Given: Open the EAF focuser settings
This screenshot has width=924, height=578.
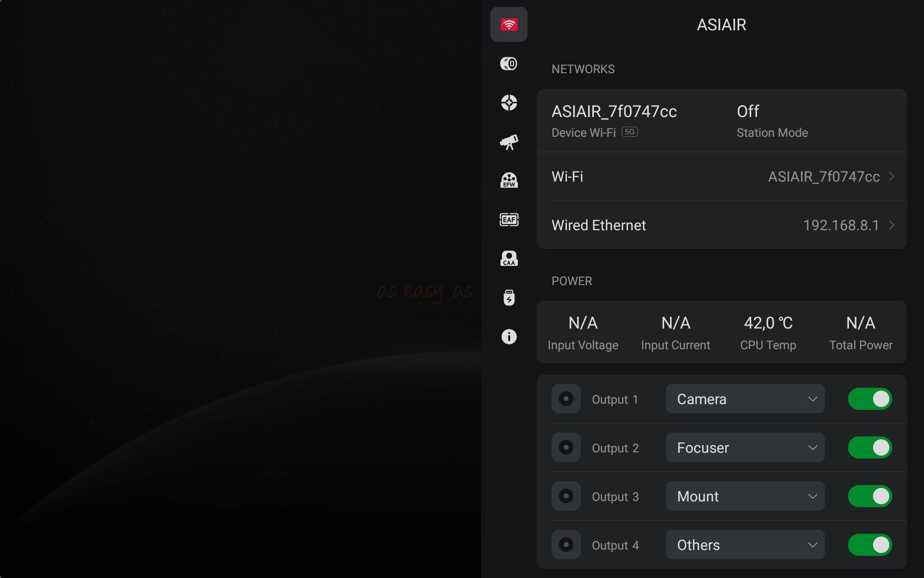Looking at the screenshot, I should (509, 220).
